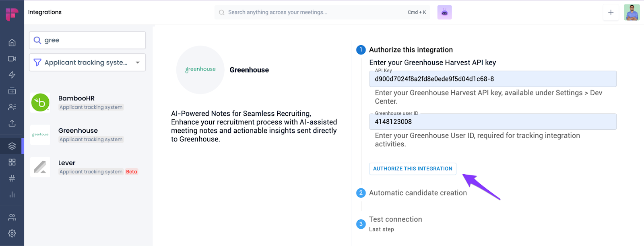
Task: Click 'Enter your Greenhouse Harvest API key' subtitle
Action: pos(433,63)
